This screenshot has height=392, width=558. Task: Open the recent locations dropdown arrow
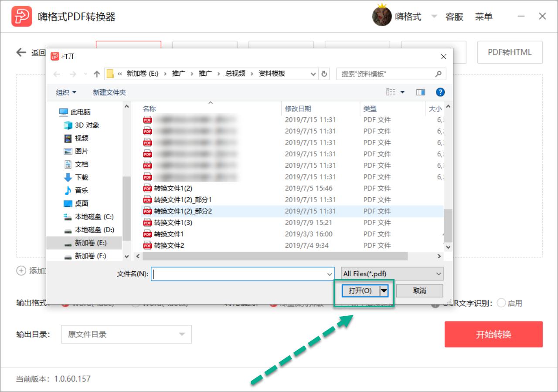click(x=85, y=74)
